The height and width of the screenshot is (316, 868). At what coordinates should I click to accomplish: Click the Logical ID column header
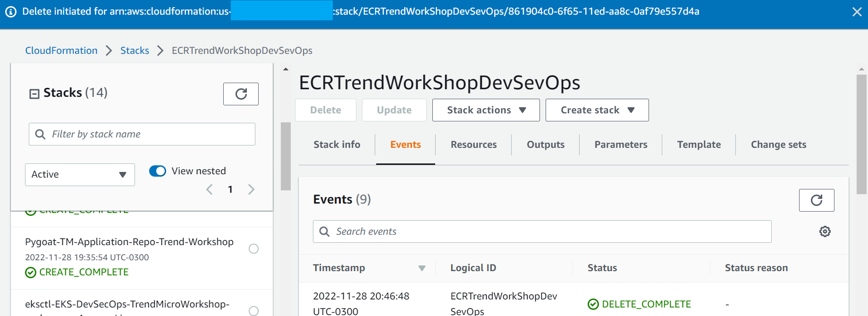[473, 268]
